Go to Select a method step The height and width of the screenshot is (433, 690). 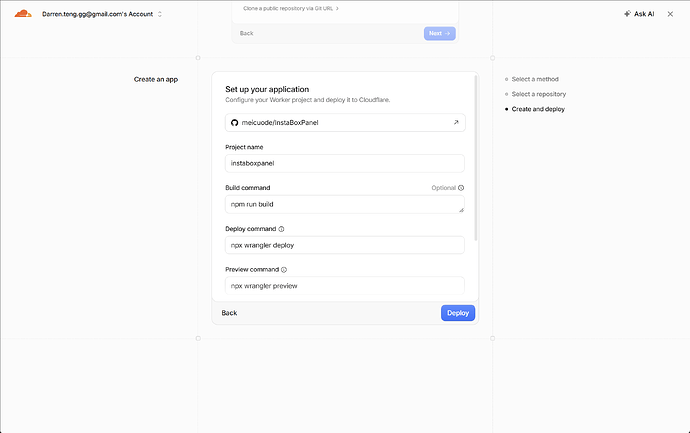click(535, 79)
